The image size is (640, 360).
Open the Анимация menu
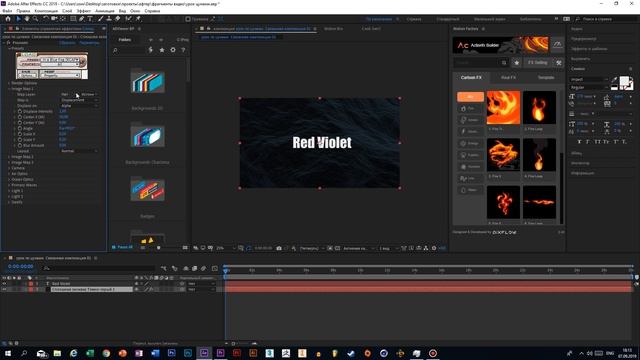(x=104, y=11)
